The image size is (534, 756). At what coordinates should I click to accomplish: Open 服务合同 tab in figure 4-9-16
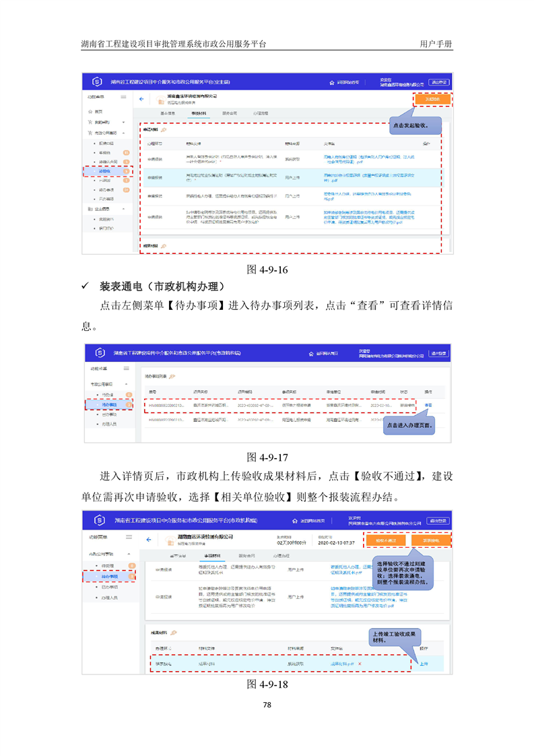coord(230,113)
